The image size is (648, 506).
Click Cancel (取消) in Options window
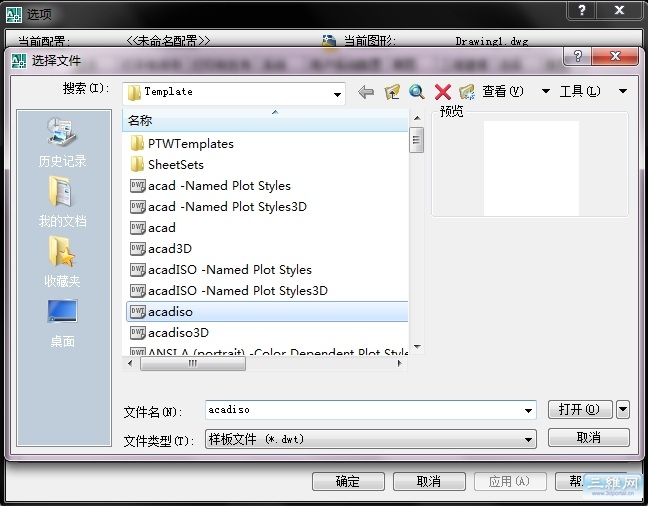coord(429,481)
